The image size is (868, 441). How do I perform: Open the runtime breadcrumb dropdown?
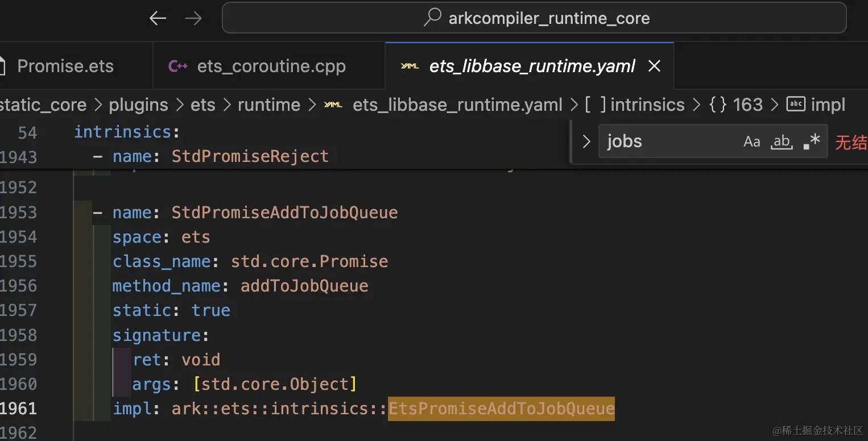pyautogui.click(x=268, y=105)
